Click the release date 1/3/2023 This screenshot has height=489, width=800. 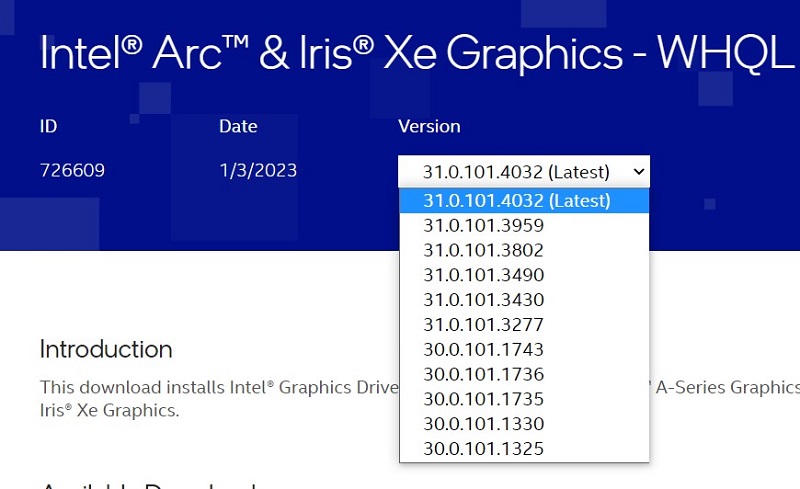(258, 171)
